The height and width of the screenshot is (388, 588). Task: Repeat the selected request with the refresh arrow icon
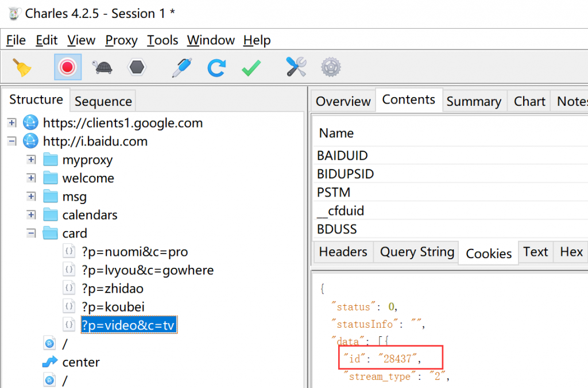point(216,68)
